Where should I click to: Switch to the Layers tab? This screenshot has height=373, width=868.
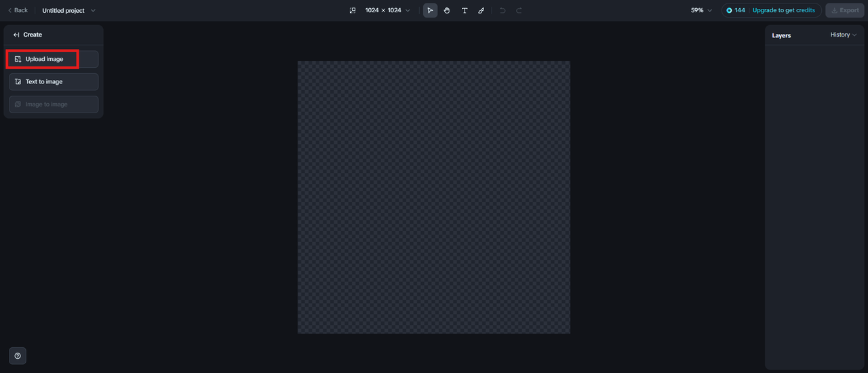pos(781,35)
